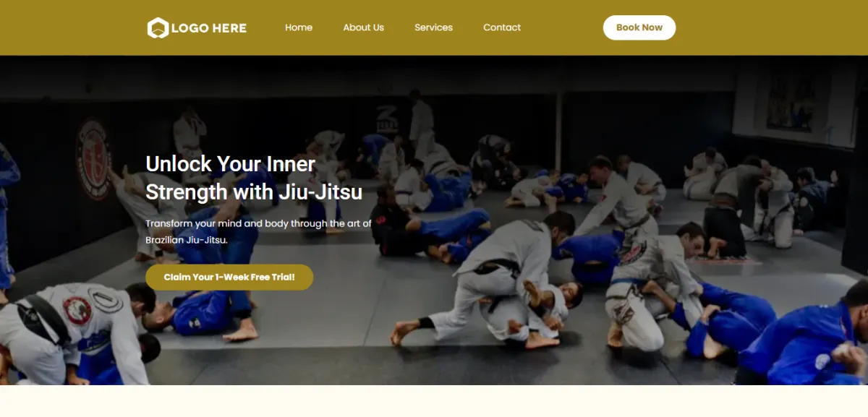Click the LOGO HERE brand text
This screenshot has width=868, height=417.
click(209, 28)
